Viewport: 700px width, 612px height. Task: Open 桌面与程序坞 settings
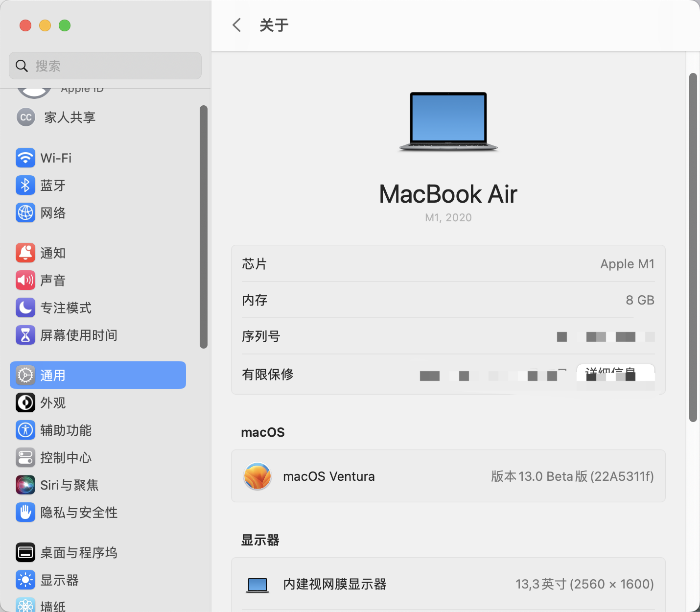tap(78, 552)
